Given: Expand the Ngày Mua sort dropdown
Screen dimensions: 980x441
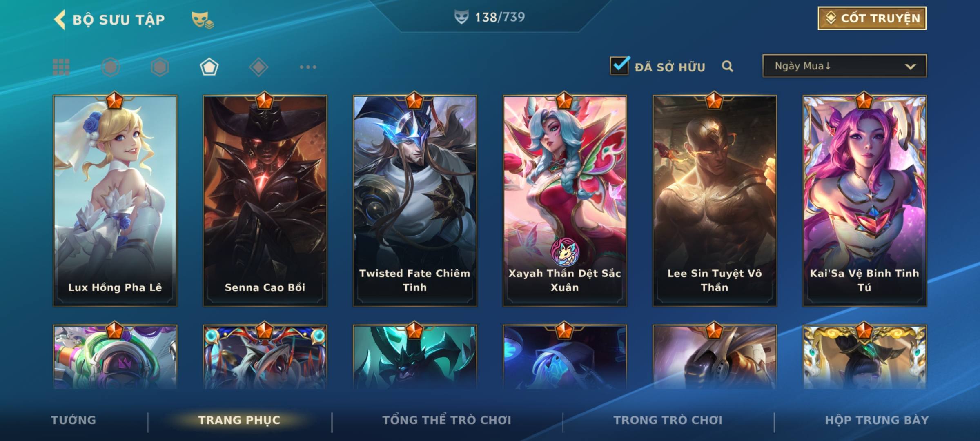Looking at the screenshot, I should pos(844,66).
